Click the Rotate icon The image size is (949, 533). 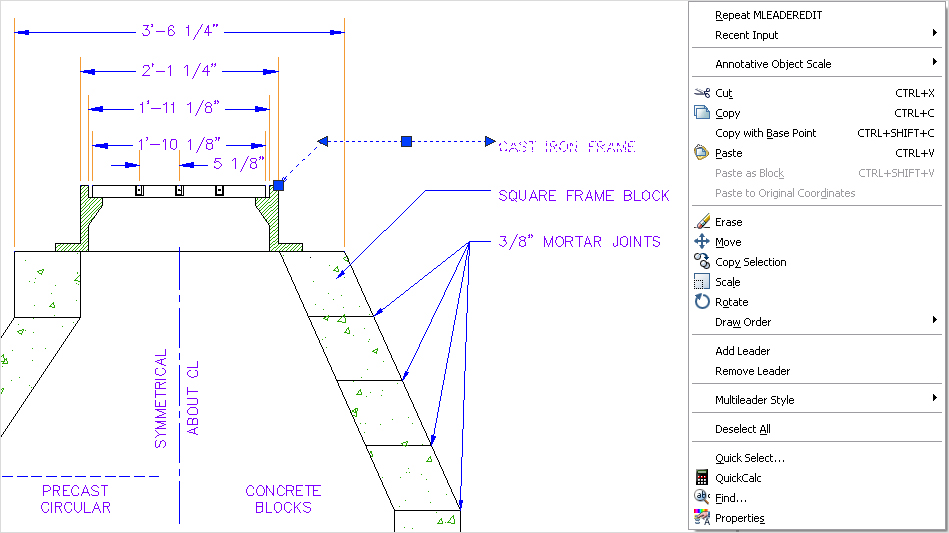pyautogui.click(x=702, y=302)
